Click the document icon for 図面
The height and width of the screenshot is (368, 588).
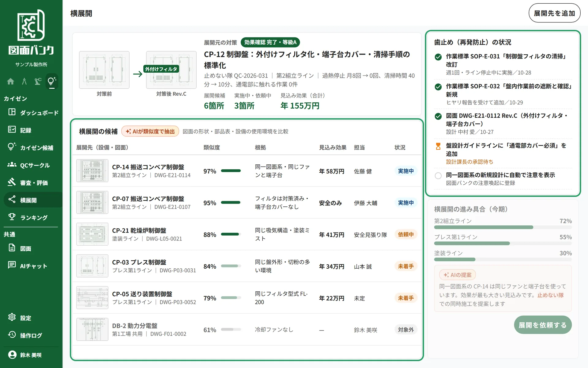tap(12, 248)
